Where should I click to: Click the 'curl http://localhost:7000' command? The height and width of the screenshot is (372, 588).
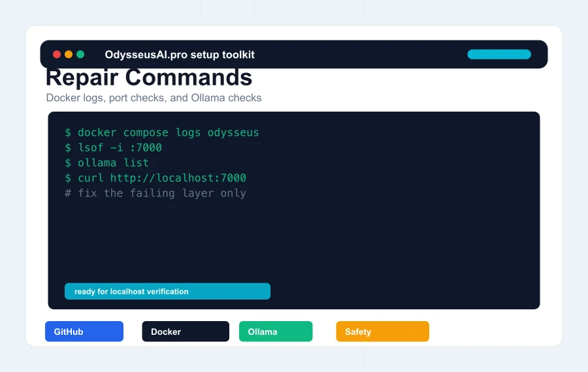pyautogui.click(x=155, y=178)
